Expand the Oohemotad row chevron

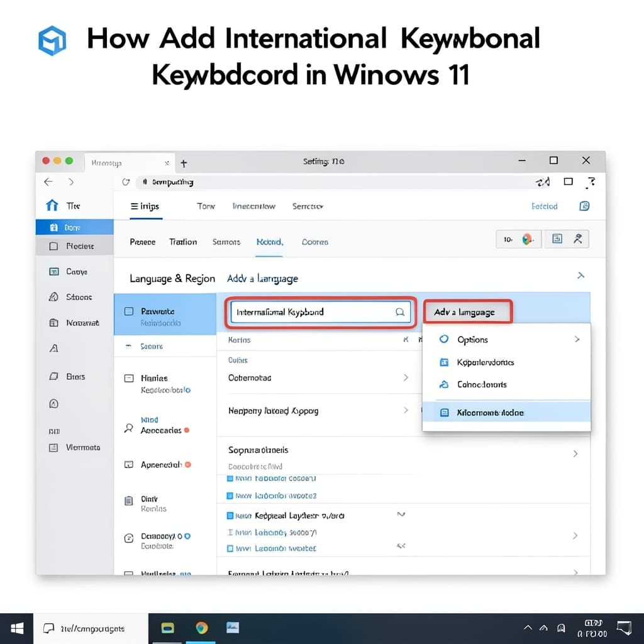click(406, 377)
